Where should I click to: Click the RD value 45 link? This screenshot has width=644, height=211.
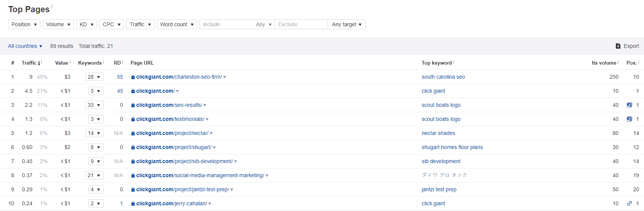click(x=120, y=91)
